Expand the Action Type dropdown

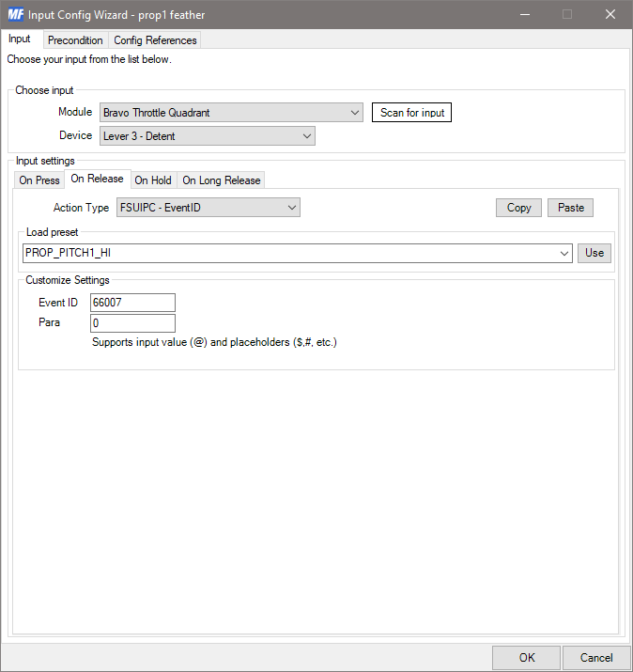coord(207,208)
